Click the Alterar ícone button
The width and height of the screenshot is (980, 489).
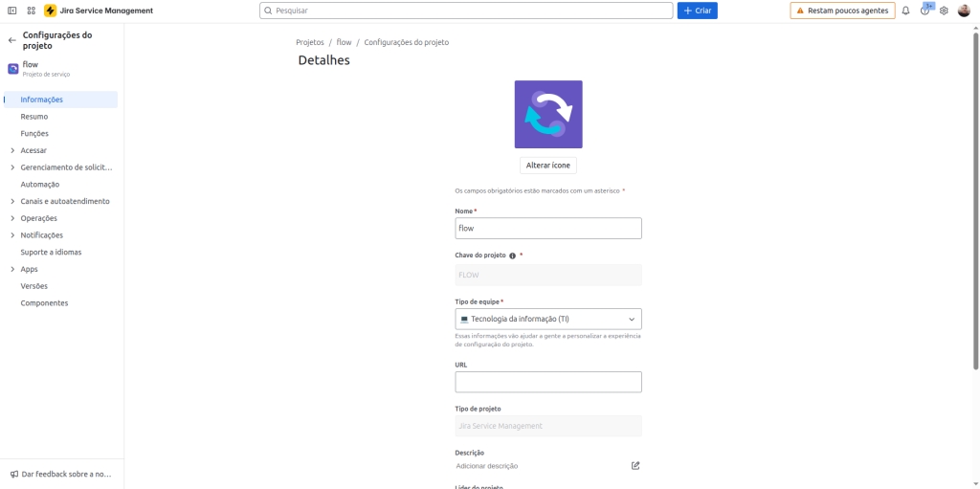[x=547, y=166]
